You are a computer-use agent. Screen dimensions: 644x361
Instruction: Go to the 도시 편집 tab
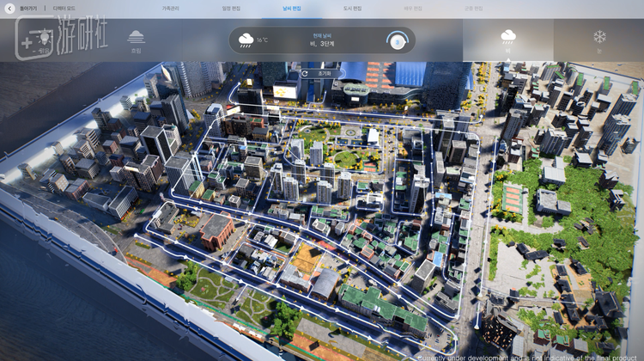coord(352,8)
